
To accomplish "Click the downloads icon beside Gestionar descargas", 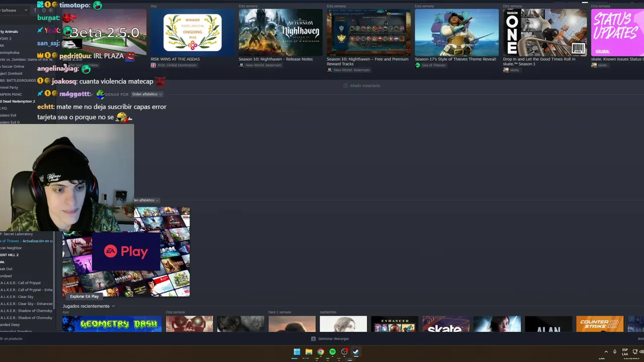I will 313,339.
